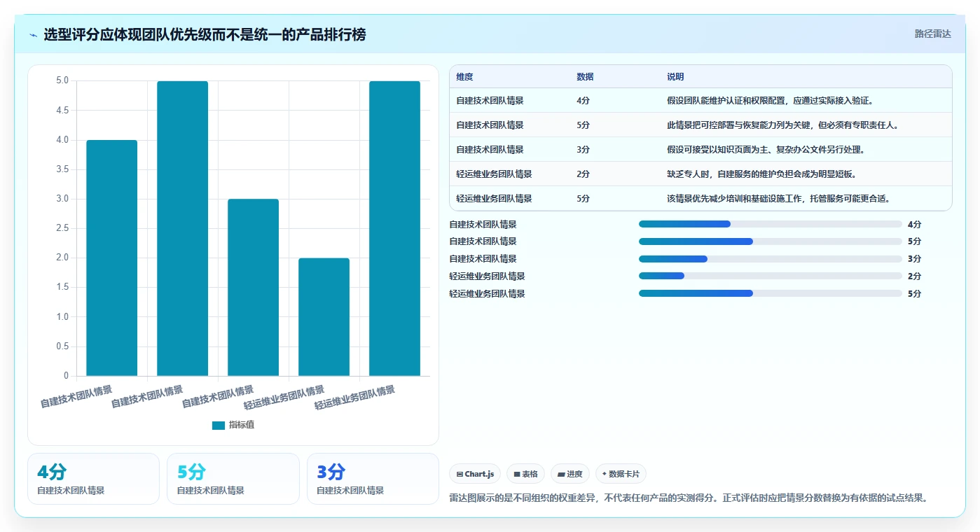Viewport: 980px width, 532px height.
Task: Click the 5.0 label on the y-axis
Action: [x=62, y=81]
